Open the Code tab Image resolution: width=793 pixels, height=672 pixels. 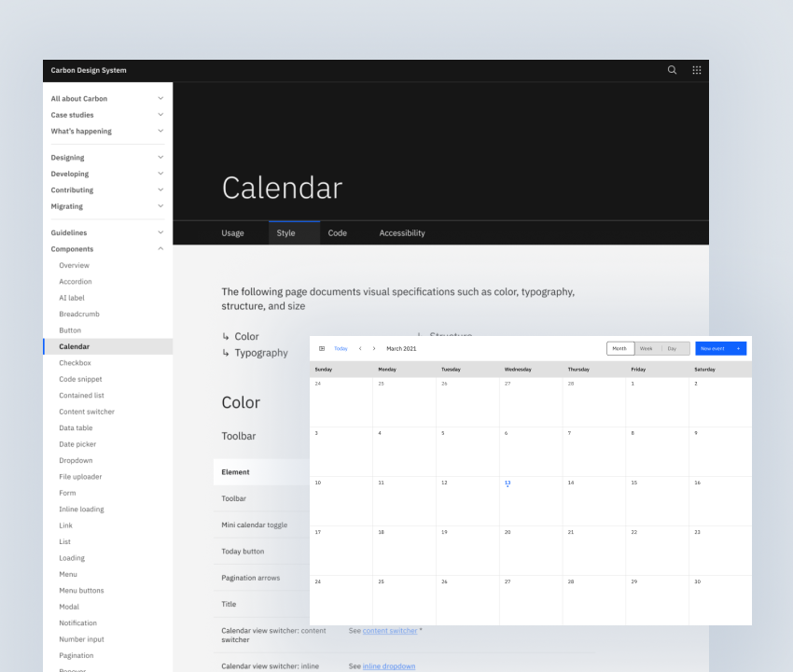click(x=337, y=232)
